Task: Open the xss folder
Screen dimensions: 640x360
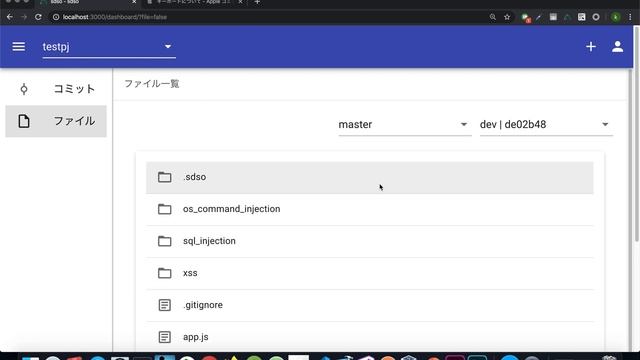Action: point(369,273)
